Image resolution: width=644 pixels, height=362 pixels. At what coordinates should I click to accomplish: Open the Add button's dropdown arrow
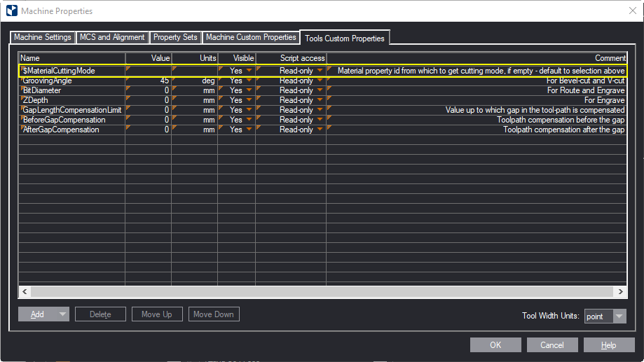point(63,314)
